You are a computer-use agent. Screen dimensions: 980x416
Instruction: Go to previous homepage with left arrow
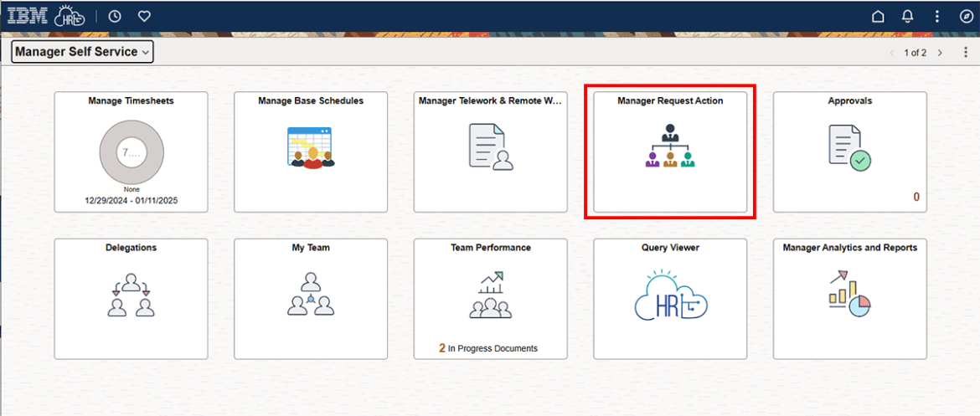point(891,53)
